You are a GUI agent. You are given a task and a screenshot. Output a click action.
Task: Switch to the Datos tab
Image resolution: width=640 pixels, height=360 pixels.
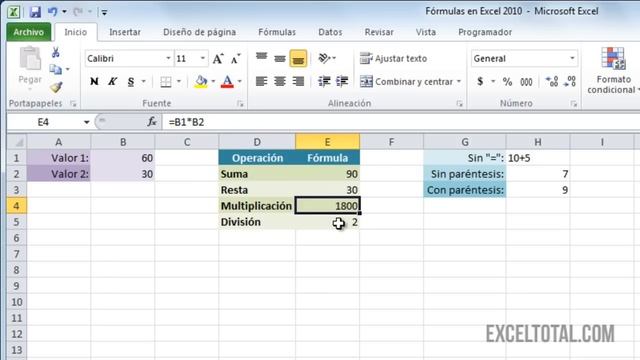pyautogui.click(x=330, y=32)
